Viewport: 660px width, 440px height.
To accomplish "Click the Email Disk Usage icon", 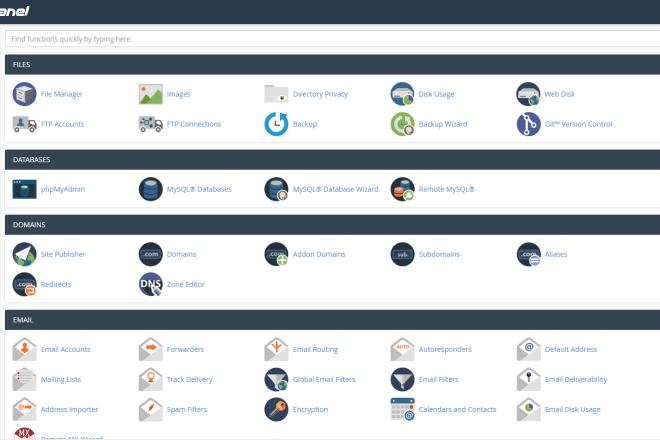I will 528,409.
